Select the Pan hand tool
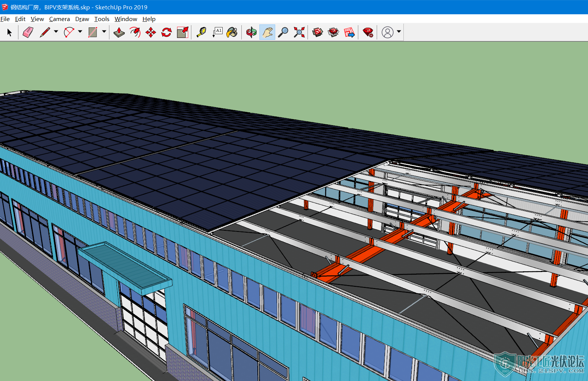Screen dimensions: 588x381 [267, 32]
